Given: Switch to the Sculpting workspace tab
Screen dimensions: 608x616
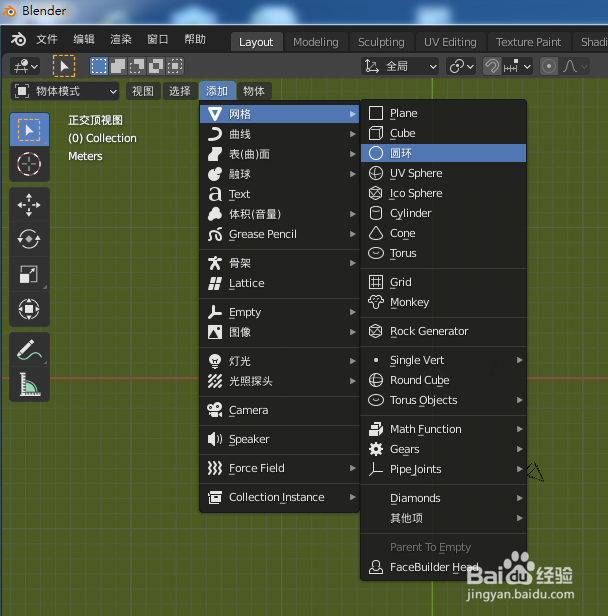Looking at the screenshot, I should coord(381,42).
